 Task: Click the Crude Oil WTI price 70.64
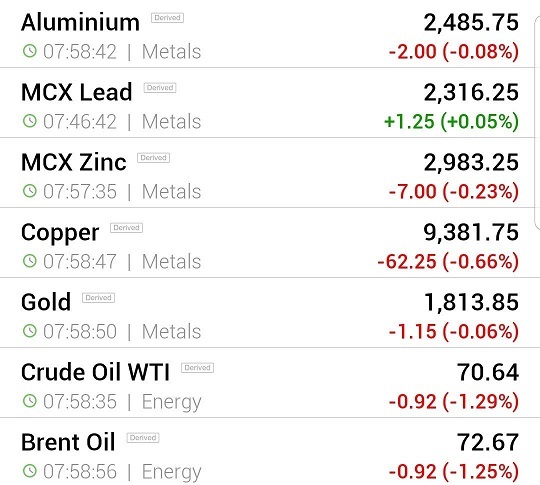coord(488,372)
